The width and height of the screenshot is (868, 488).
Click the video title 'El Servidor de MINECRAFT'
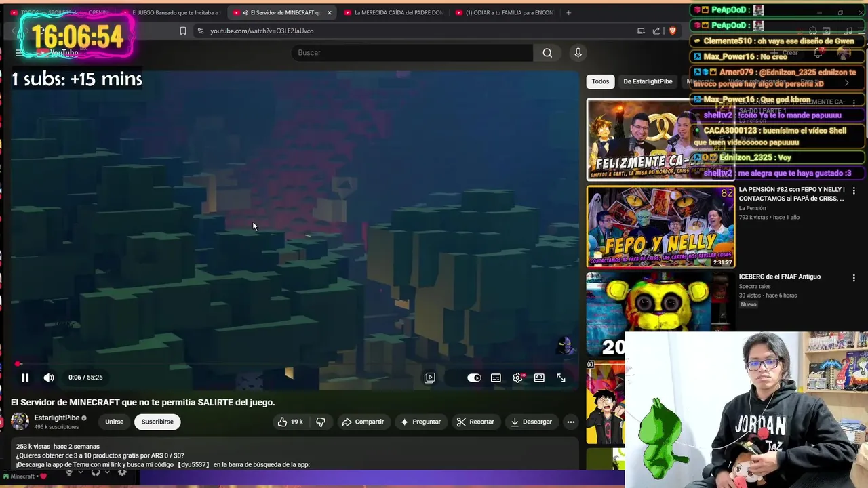click(142, 402)
